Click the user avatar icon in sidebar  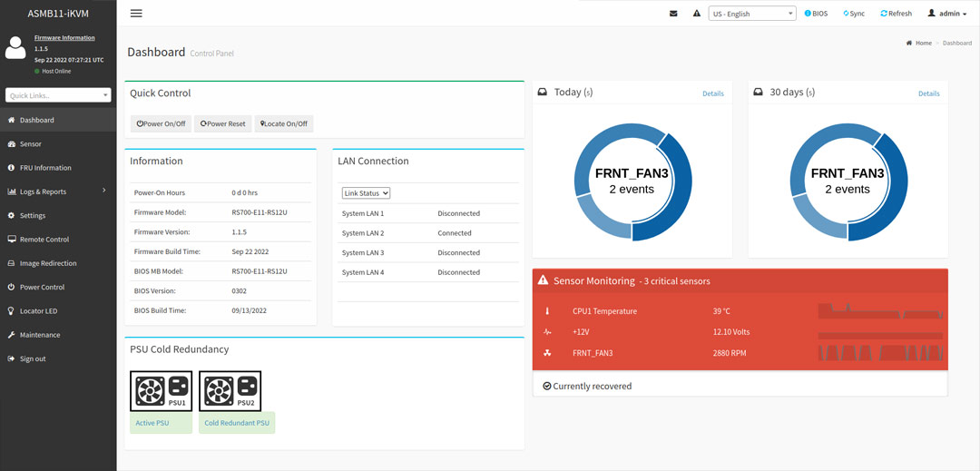(x=15, y=47)
